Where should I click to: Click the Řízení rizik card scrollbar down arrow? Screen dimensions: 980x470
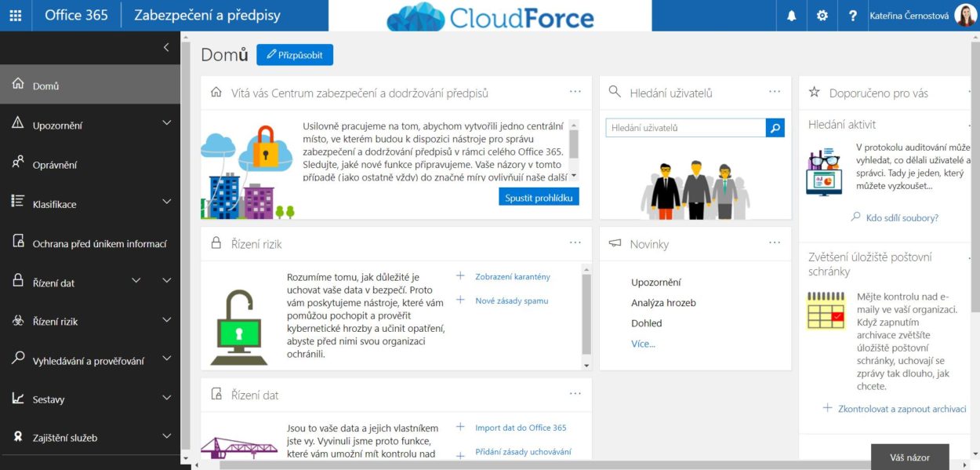pos(586,365)
